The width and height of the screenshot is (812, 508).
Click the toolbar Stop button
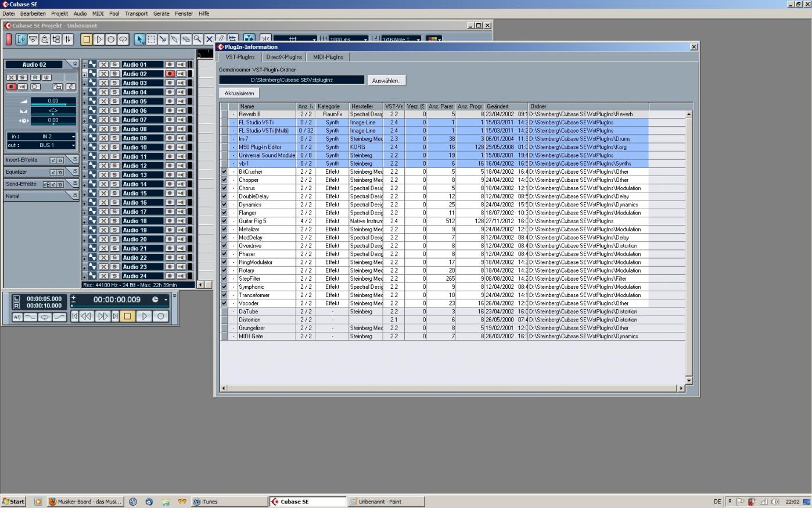pyautogui.click(x=87, y=40)
